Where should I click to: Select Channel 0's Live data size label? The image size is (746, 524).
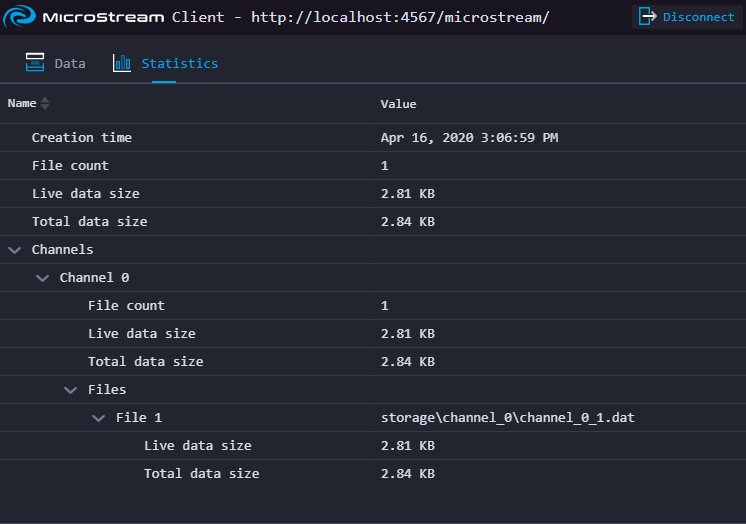142,334
